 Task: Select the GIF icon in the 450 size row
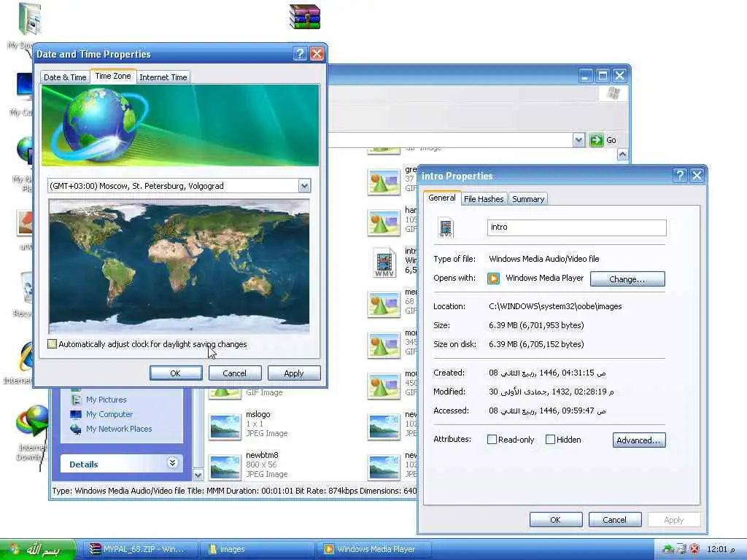[384, 385]
